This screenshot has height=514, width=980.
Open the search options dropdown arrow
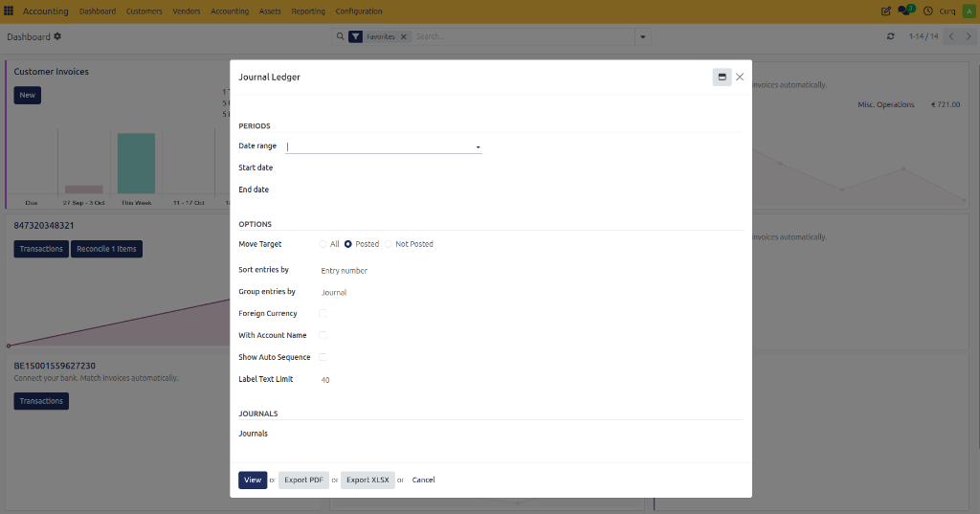642,37
